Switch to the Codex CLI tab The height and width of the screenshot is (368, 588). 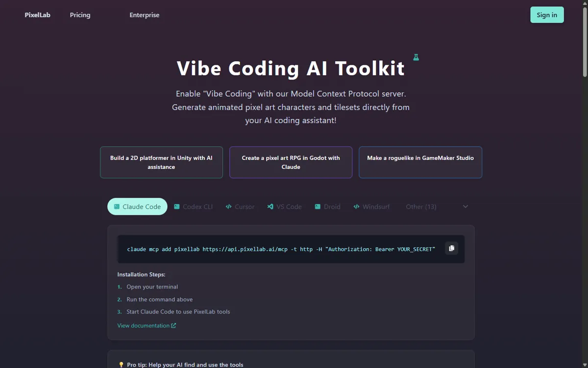193,207
